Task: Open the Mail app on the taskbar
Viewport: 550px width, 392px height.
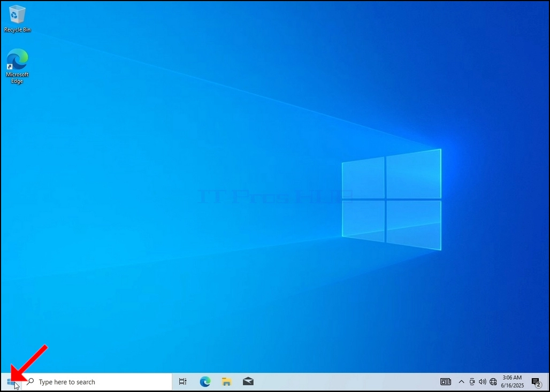Action: point(248,381)
